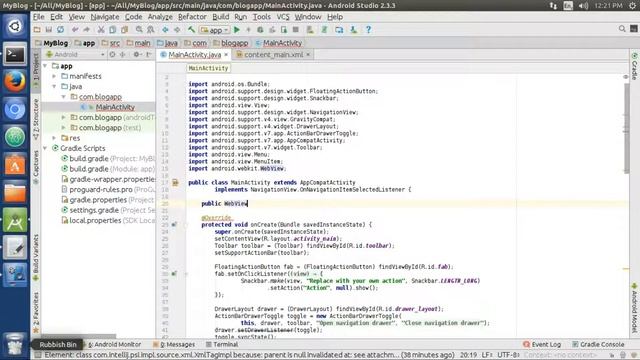Open the Gradle Console panel

click(x=598, y=344)
